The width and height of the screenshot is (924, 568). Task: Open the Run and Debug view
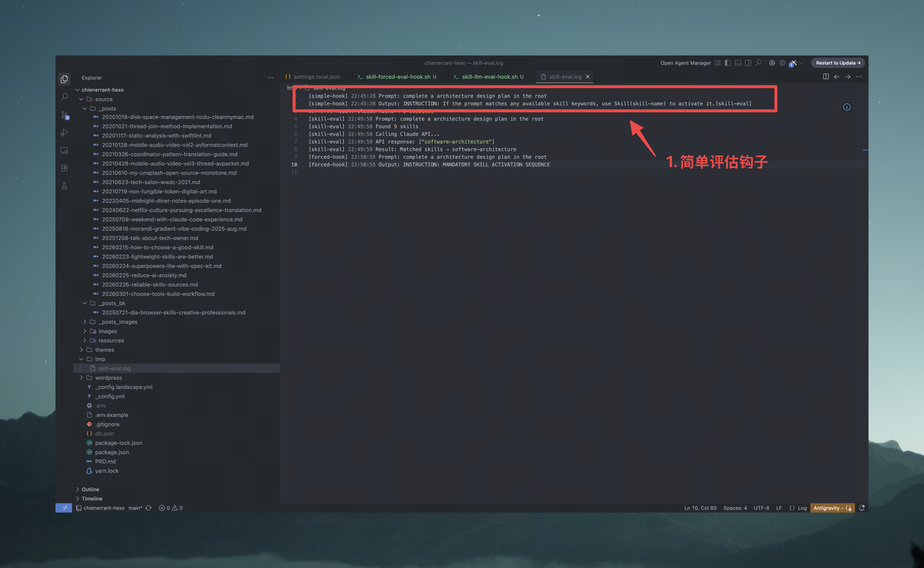64,133
